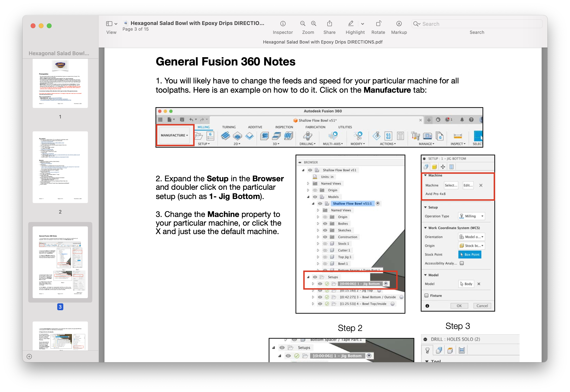Click the notification bell in the Fusion image
570x392 pixels.
462,120
